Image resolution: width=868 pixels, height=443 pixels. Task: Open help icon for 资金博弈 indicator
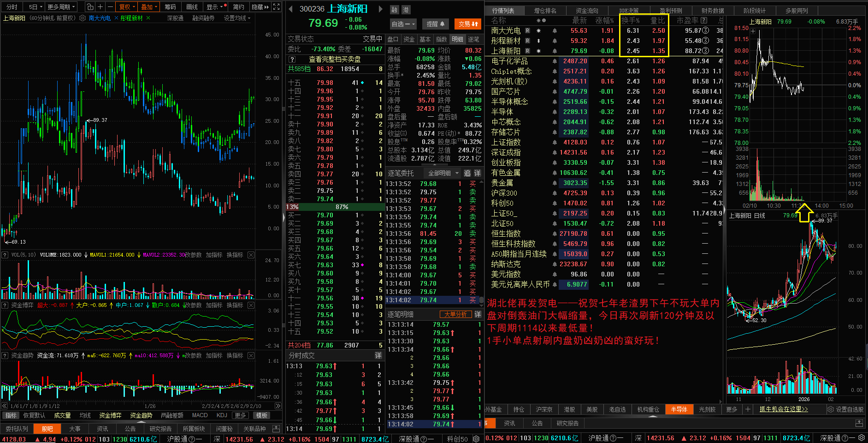[5, 305]
